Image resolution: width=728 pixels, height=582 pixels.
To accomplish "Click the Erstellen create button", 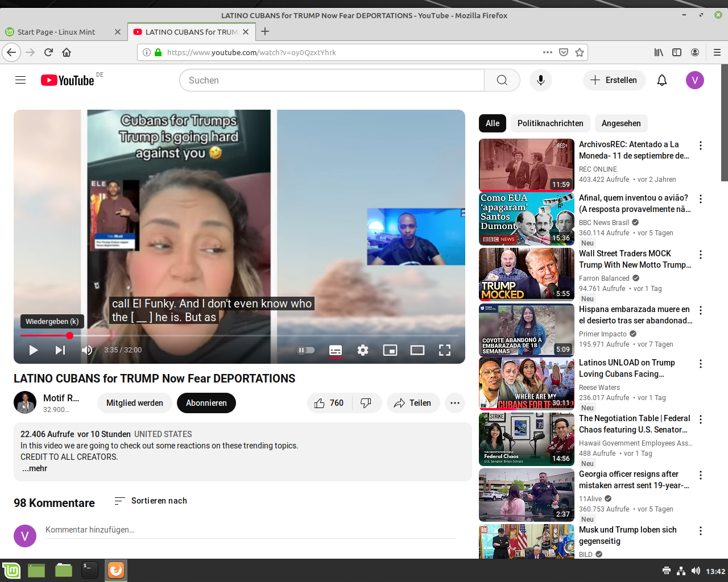I will point(614,80).
